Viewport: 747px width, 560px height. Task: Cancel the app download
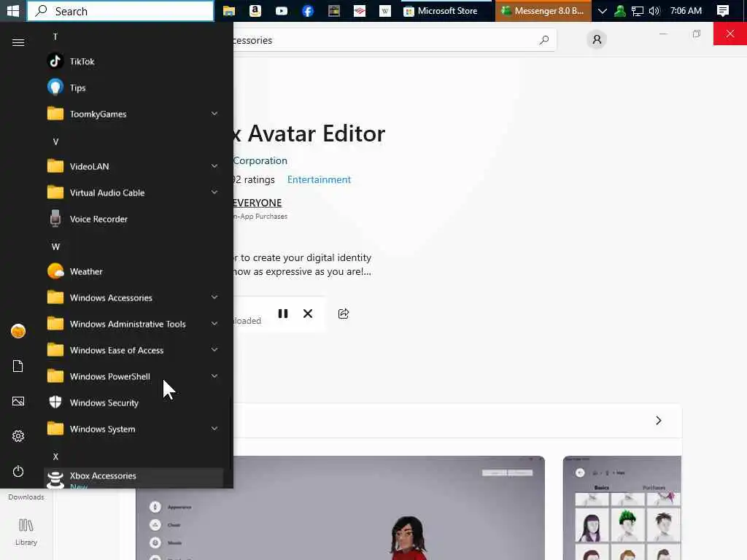tap(308, 314)
